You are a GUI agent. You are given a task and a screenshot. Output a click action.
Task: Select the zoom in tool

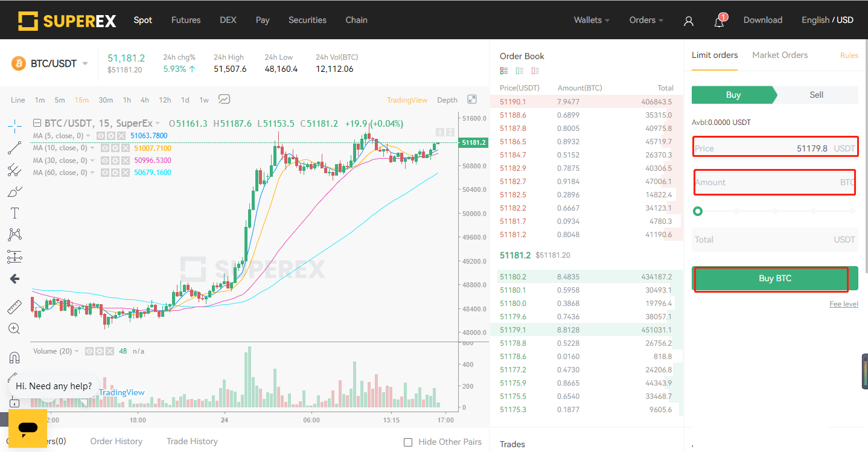point(14,329)
